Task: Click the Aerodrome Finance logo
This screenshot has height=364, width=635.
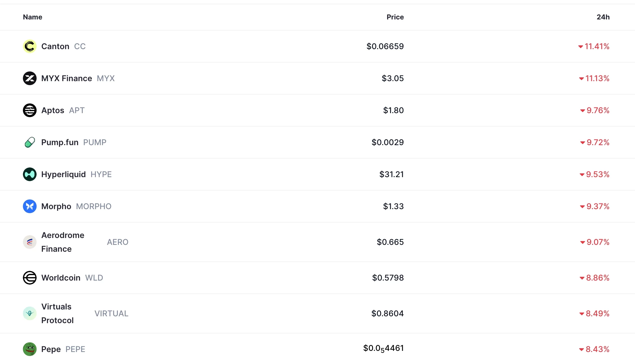Action: pos(29,242)
